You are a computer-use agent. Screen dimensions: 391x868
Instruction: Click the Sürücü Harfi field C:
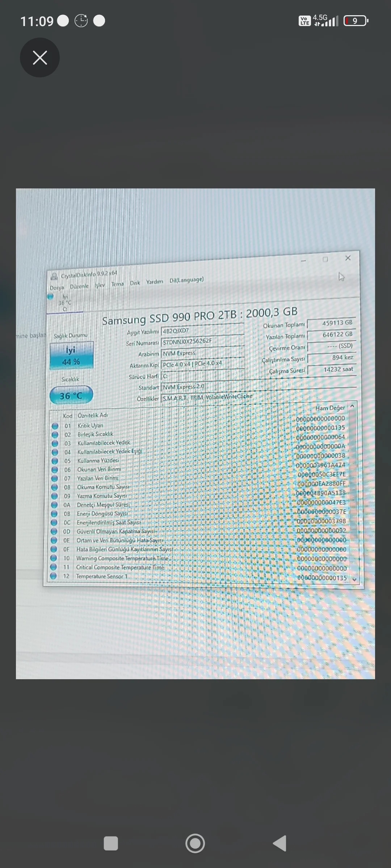(203, 375)
